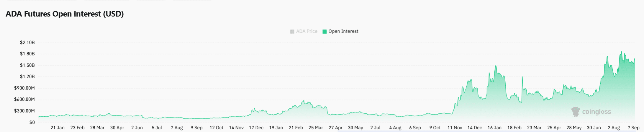Click the 30 May date label
Image resolution: width=644 pixels, height=132 pixels.
[355, 128]
